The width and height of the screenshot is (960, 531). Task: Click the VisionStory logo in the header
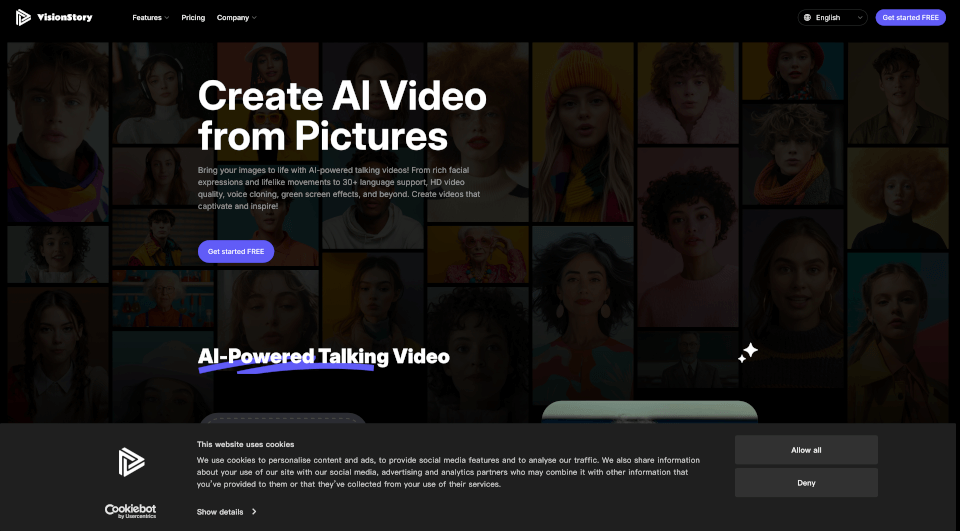(x=54, y=17)
